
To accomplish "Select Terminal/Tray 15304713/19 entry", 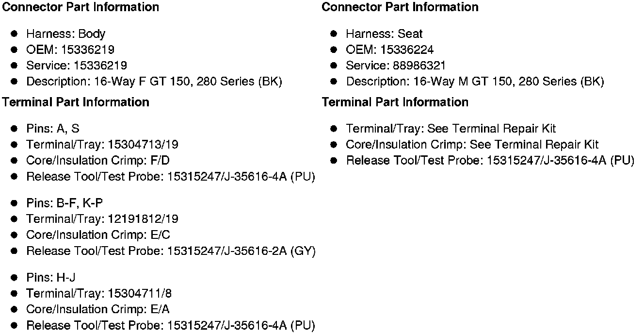I will [x=102, y=145].
